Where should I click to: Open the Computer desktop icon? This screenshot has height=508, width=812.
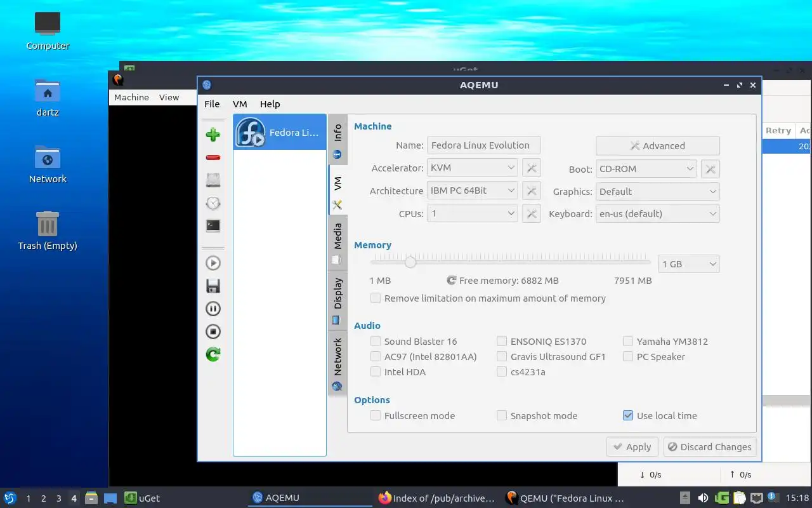coord(48,23)
